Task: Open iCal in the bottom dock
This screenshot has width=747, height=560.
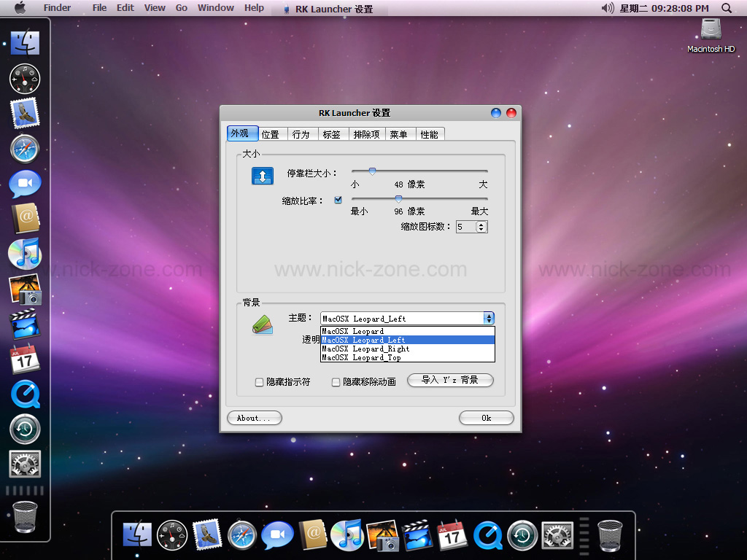Action: (x=452, y=534)
